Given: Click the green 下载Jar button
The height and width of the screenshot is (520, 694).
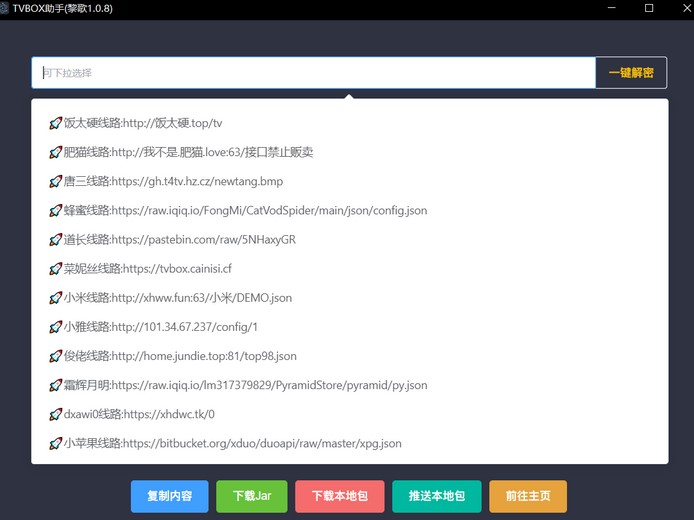Looking at the screenshot, I should 252,496.
